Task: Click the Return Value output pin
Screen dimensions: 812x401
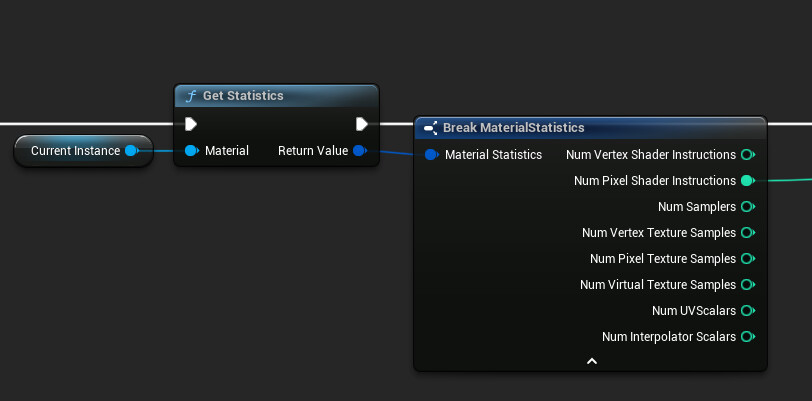Action: (x=359, y=151)
